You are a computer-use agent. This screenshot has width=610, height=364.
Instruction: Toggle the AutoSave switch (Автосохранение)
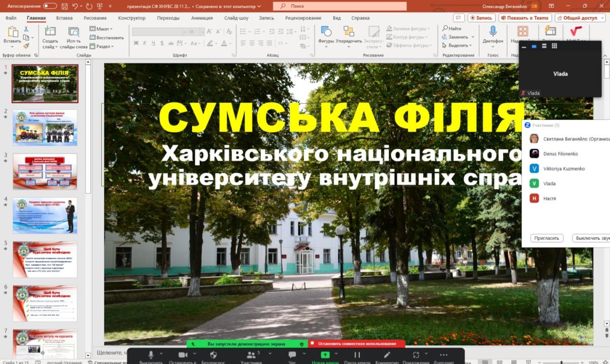[x=50, y=6]
